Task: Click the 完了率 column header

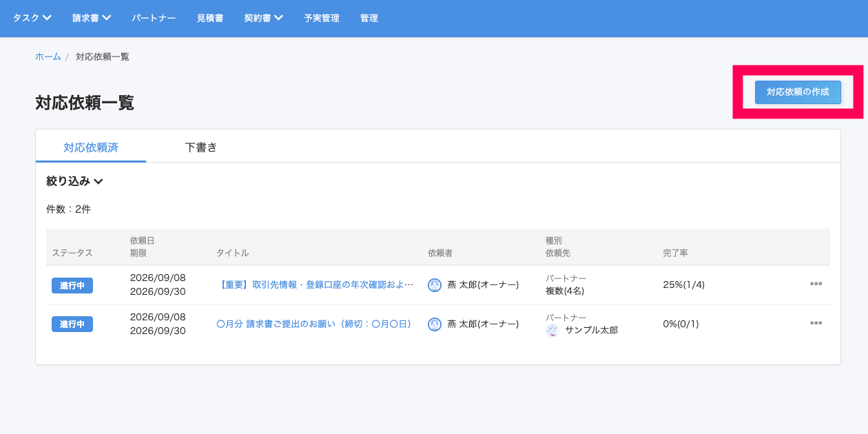Action: point(675,254)
